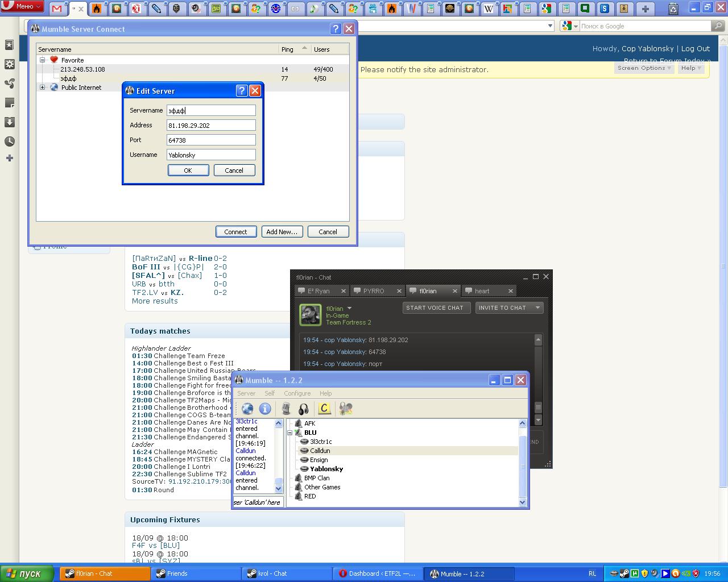Open the Configure menu in Mumble
The image size is (728, 582).
[x=297, y=393]
